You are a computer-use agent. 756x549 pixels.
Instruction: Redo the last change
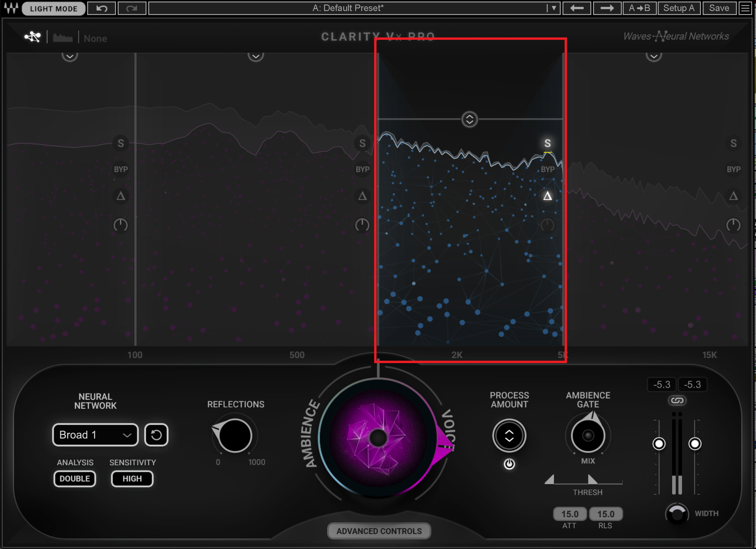(x=132, y=8)
